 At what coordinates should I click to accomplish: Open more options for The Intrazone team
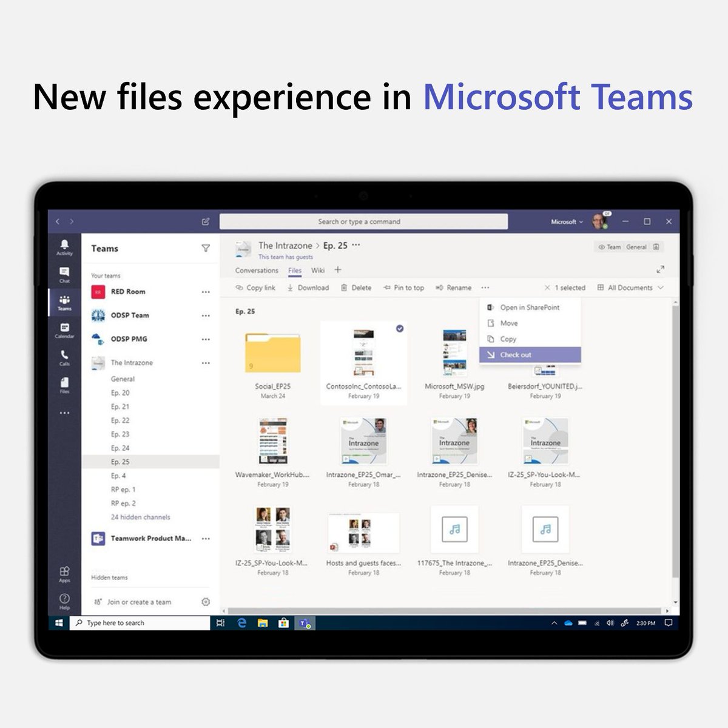click(206, 363)
